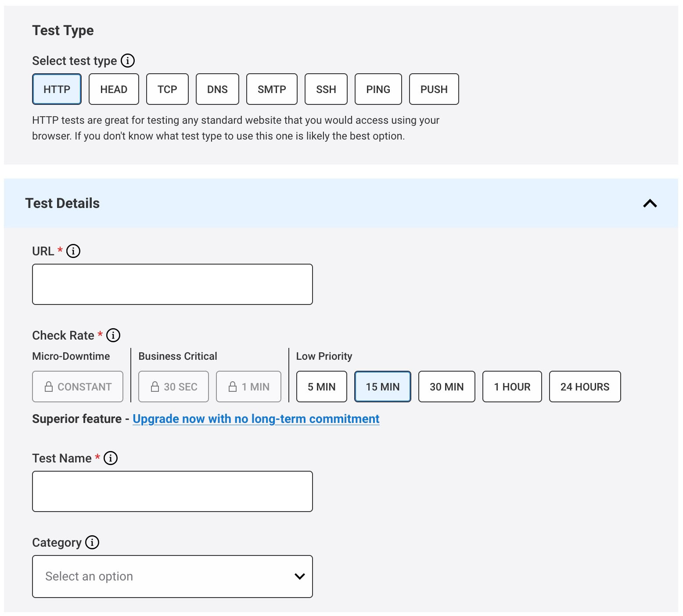Switch to the DNS test type

217,89
